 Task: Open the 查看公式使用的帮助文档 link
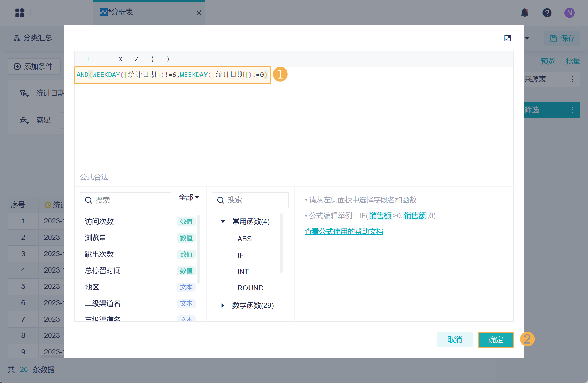pos(344,231)
